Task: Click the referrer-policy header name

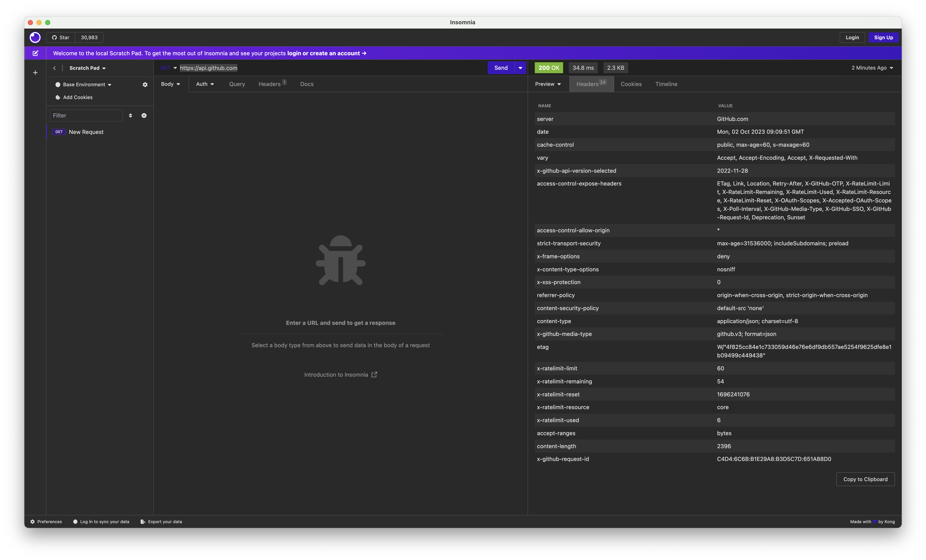Action: click(x=556, y=295)
